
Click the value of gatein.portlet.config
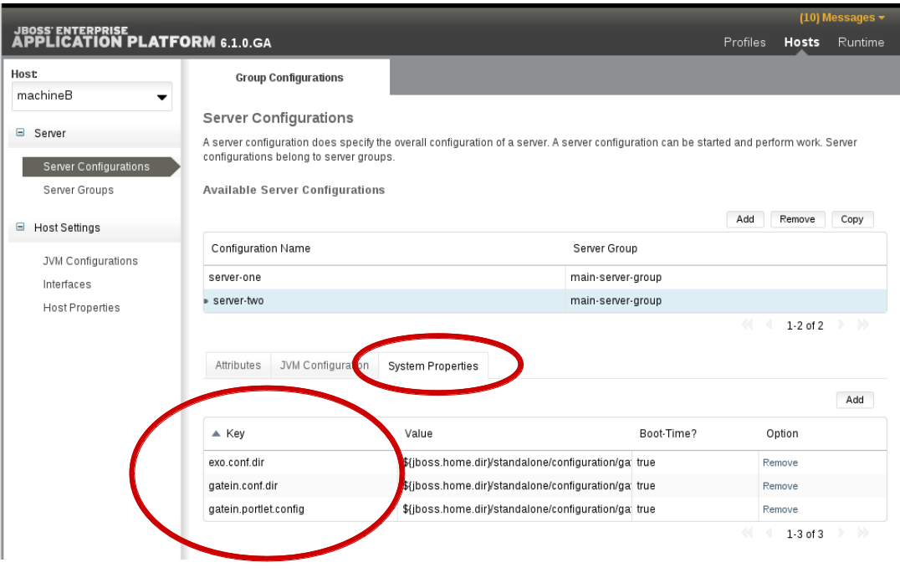point(517,509)
